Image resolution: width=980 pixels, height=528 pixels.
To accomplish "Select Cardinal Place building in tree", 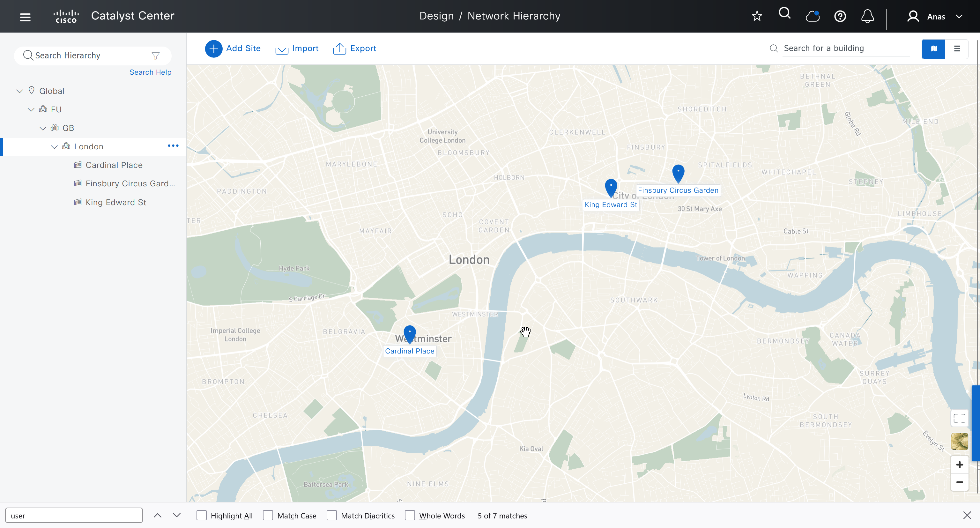I will 114,165.
